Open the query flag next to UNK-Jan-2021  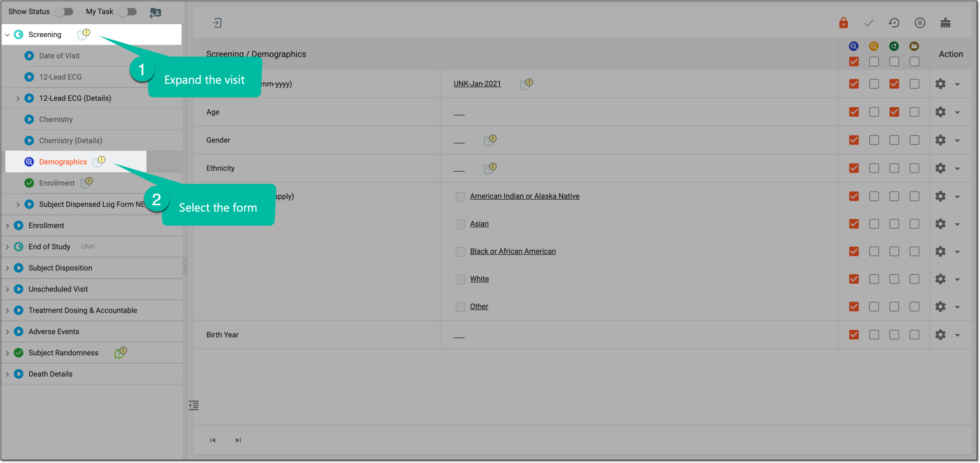click(x=526, y=83)
